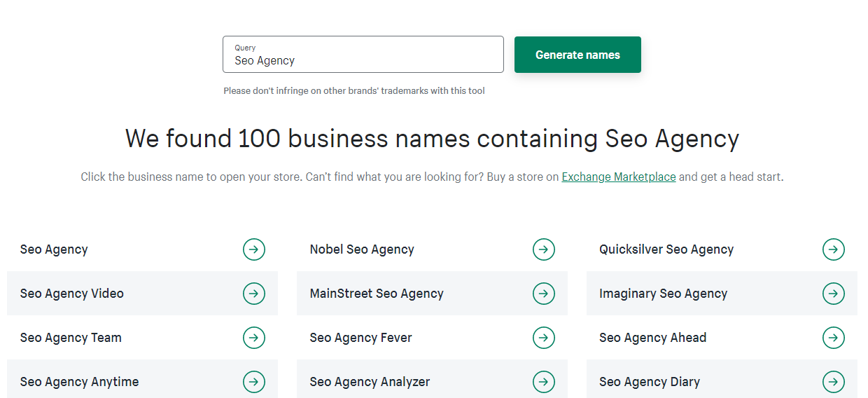Open arrow for Seo Agency Fever
Viewport: 868px width, 398px height.
coord(544,338)
